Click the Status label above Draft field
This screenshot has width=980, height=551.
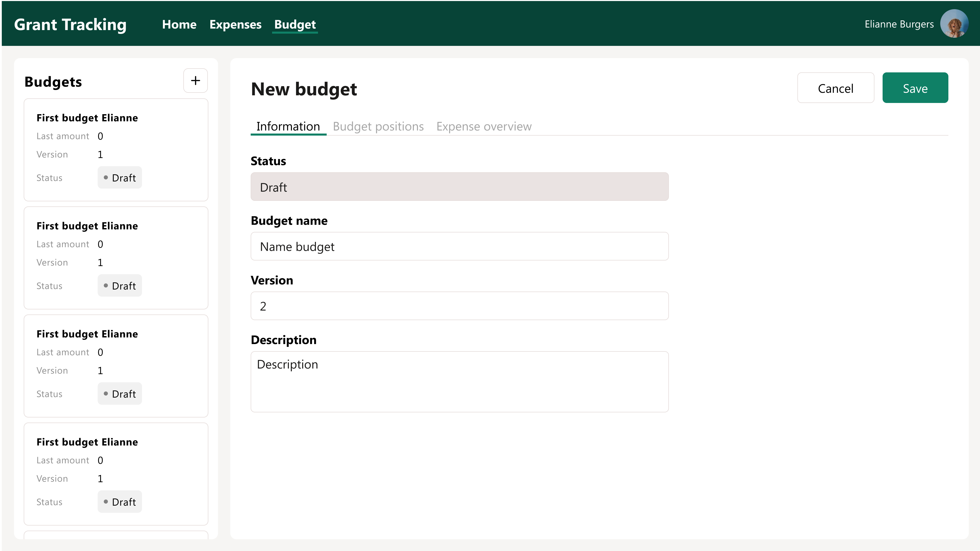point(268,161)
